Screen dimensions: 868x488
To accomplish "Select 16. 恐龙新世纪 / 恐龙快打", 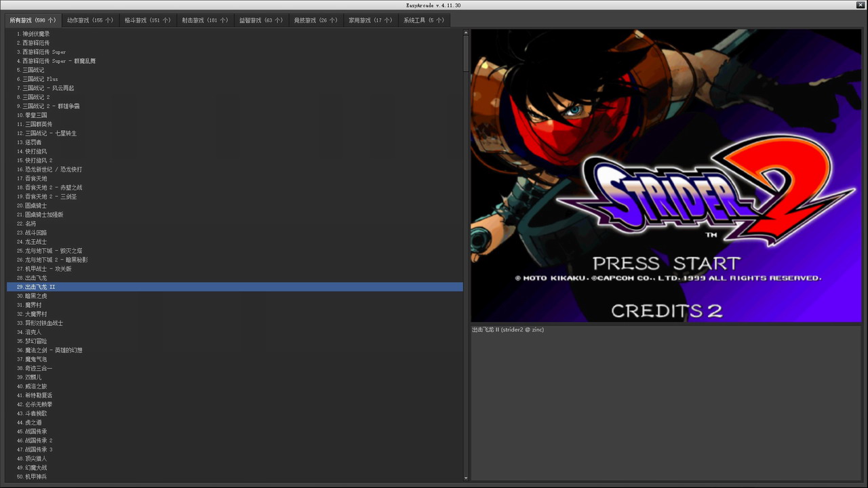I will 235,169.
